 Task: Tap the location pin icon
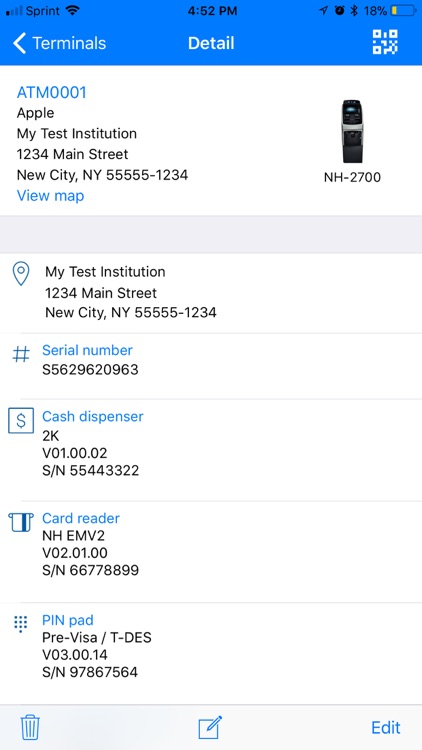point(21,274)
